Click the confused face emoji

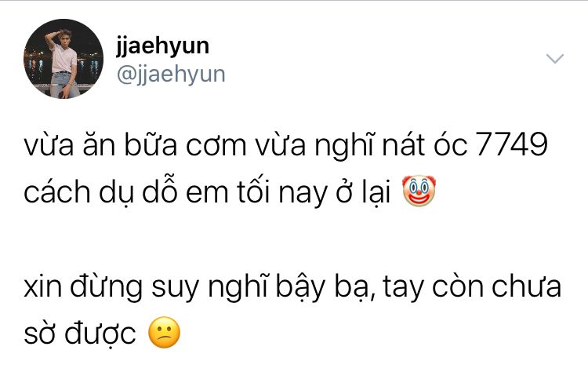165,333
